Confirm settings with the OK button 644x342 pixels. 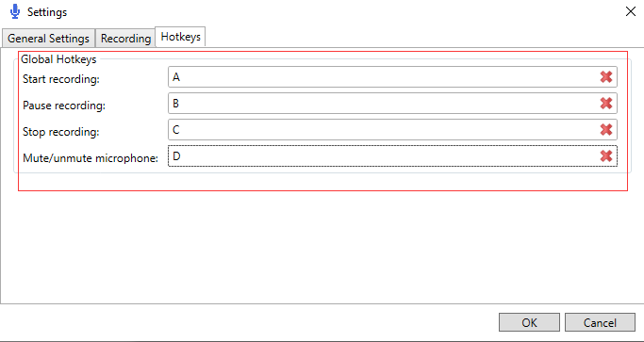click(x=529, y=322)
